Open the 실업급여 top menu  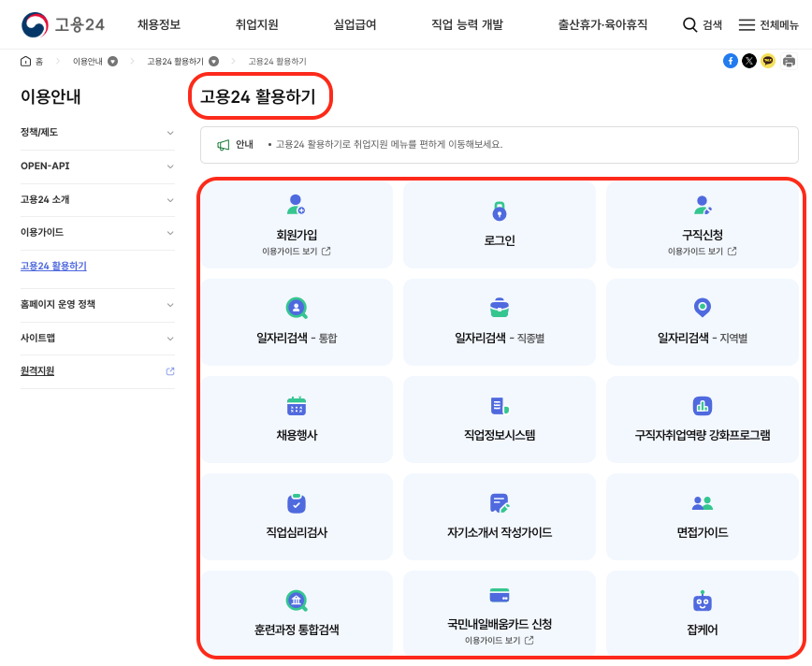[355, 24]
